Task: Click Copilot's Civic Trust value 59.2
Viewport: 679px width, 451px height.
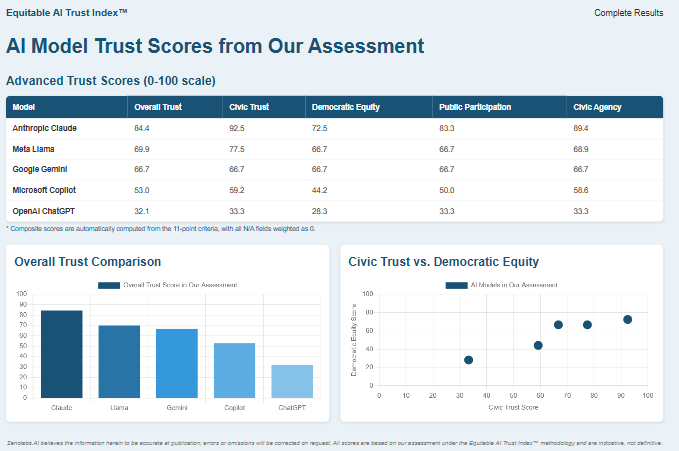Action: coord(237,190)
